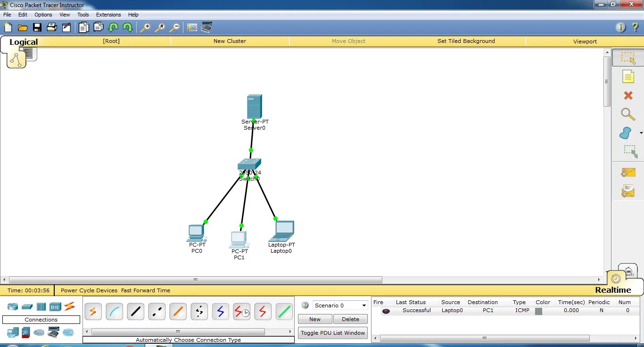
Task: Open an existing file via folder icon
Action: 23,27
